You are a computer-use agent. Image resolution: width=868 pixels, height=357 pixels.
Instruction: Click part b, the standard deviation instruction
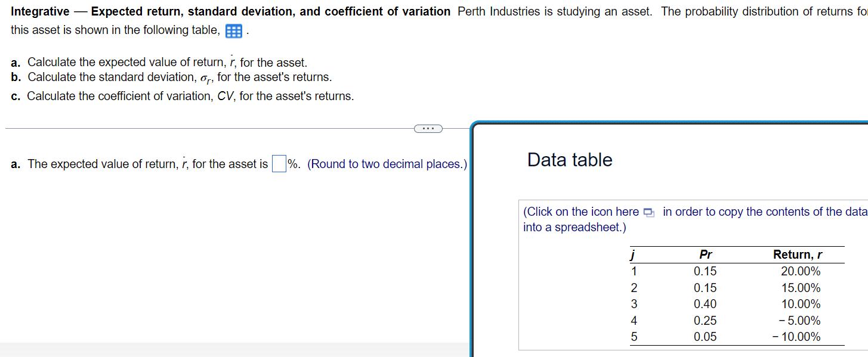pos(170,77)
